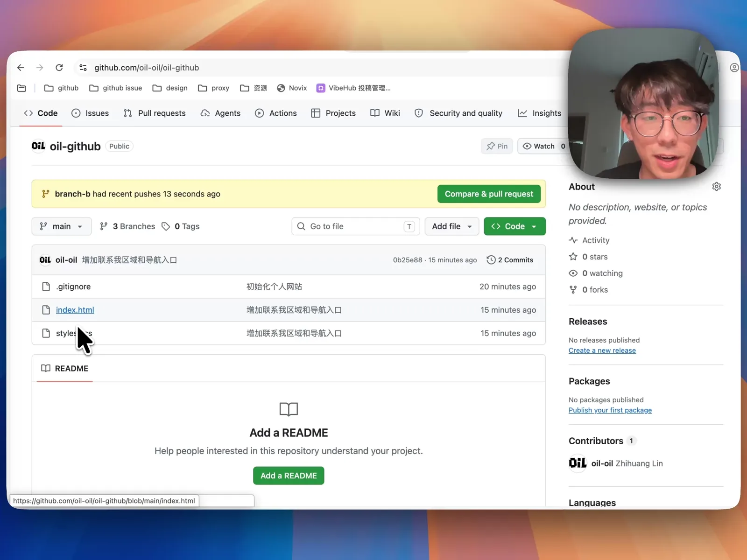
Task: Click Compare & pull request button
Action: pos(489,194)
